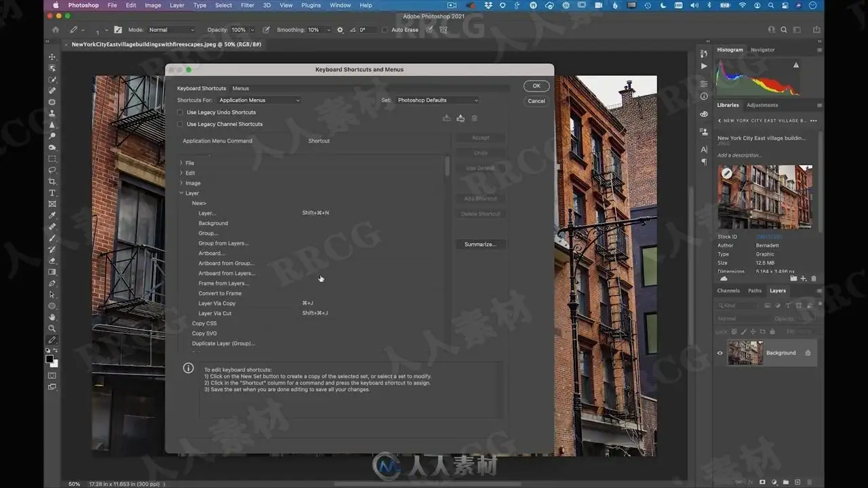The image size is (868, 488).
Task: Select the Pen tool
Action: [52, 283]
